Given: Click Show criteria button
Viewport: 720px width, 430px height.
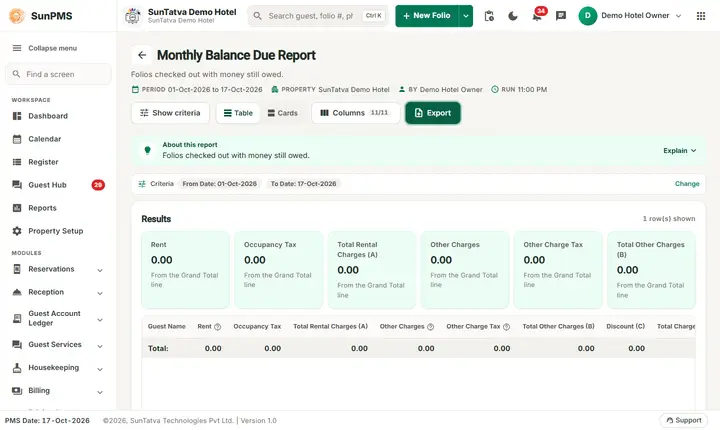Looking at the screenshot, I should 170,113.
